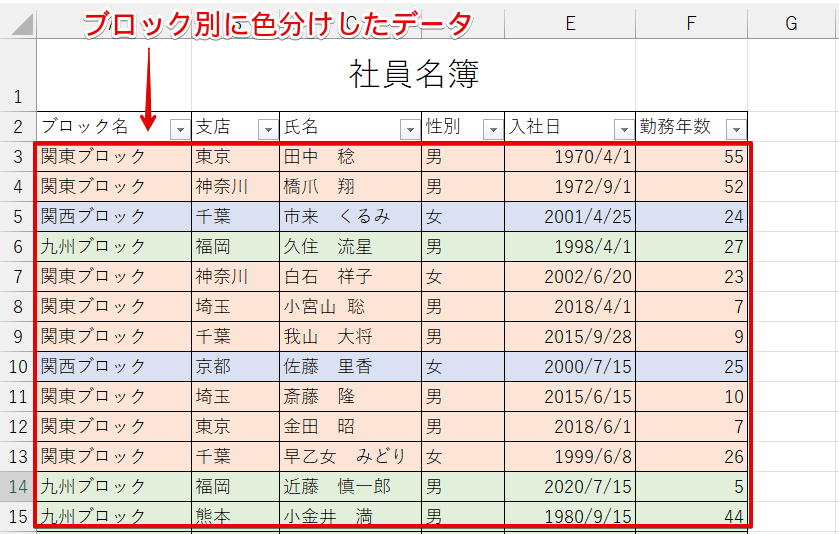This screenshot has height=534, width=839.
Task: Select the date cell 1972/9/1
Action: pos(570,187)
